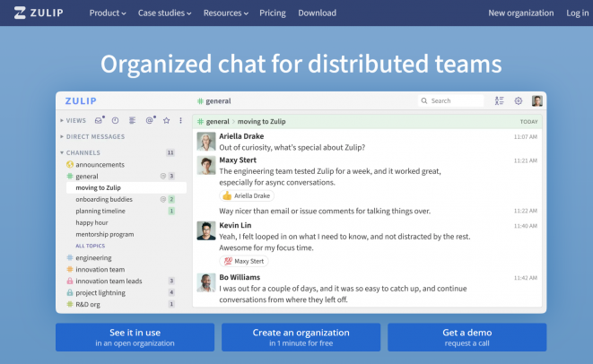The image size is (593, 364).
Task: Click the Maxy Stert sender name
Action: (238, 160)
